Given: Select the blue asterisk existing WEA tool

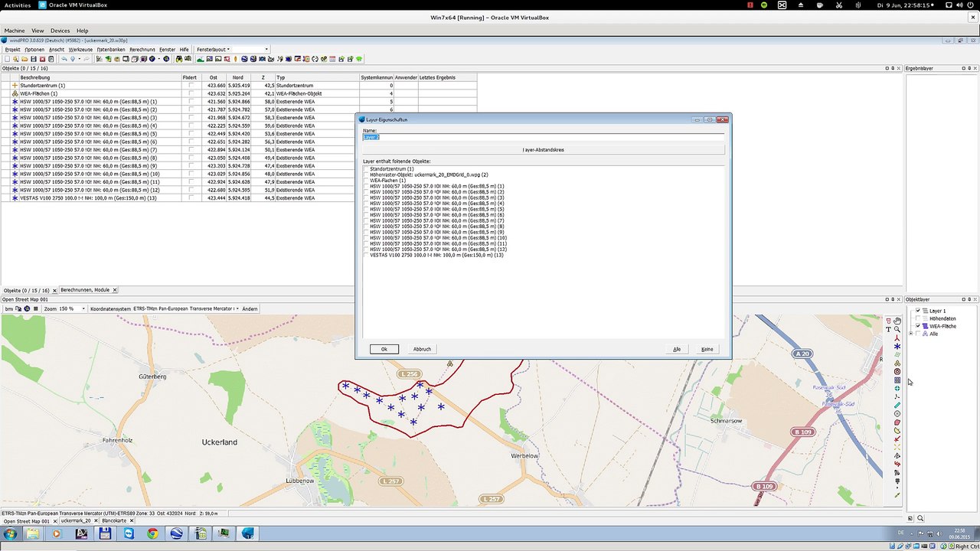Looking at the screenshot, I should point(897,347).
